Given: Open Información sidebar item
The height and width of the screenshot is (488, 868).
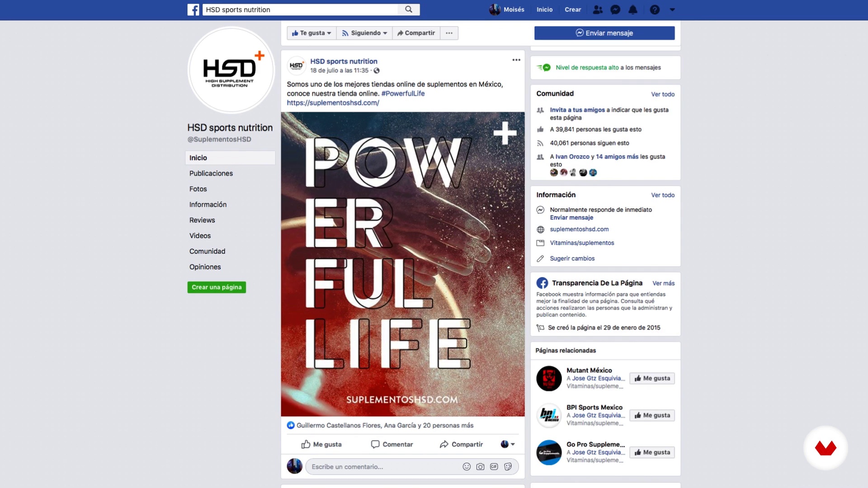Looking at the screenshot, I should (x=208, y=205).
